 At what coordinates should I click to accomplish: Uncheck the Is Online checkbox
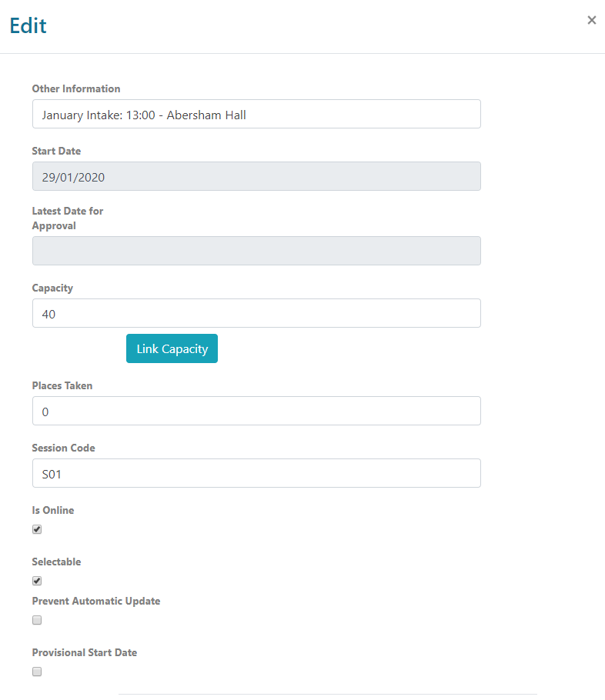point(36,528)
